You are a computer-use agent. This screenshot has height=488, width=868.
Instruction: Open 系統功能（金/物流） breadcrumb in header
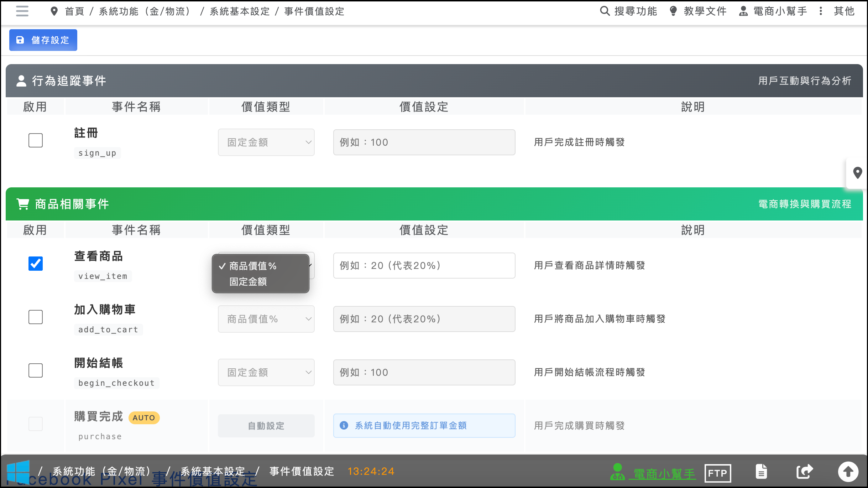click(x=145, y=11)
